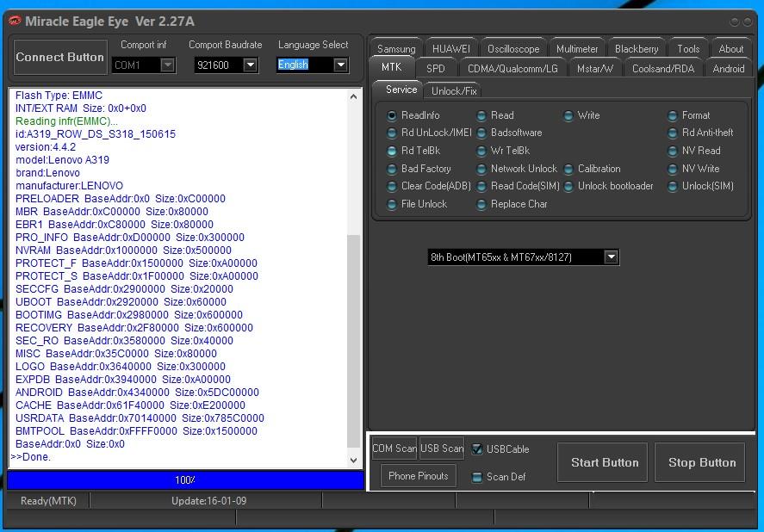Click the 'model:Lenovo A319' log line
The width and height of the screenshot is (764, 532).
coord(62,160)
